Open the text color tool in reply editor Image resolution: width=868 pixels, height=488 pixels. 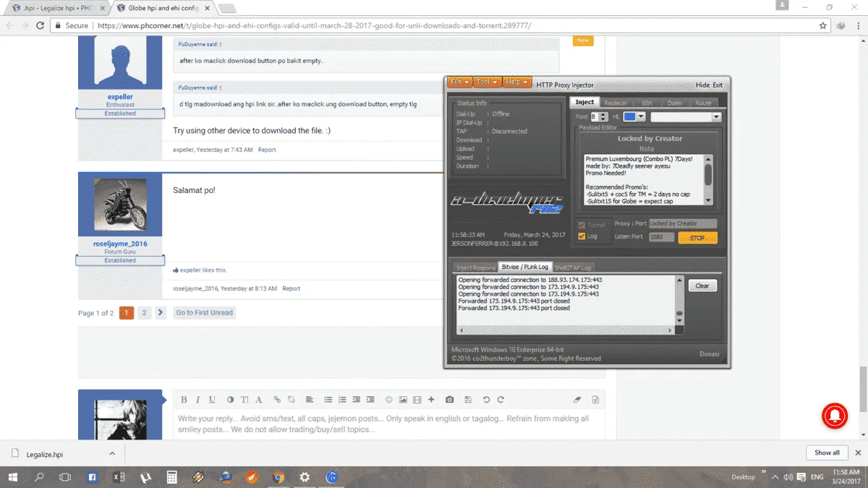231,400
